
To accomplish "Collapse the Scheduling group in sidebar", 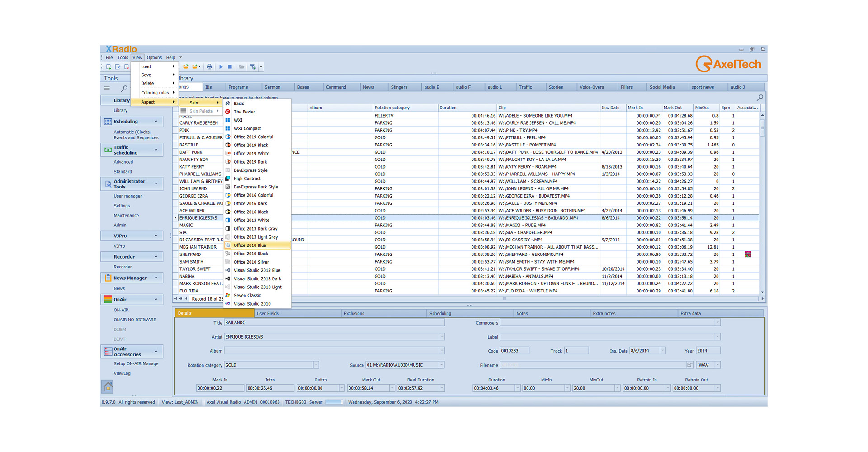I will tap(156, 121).
